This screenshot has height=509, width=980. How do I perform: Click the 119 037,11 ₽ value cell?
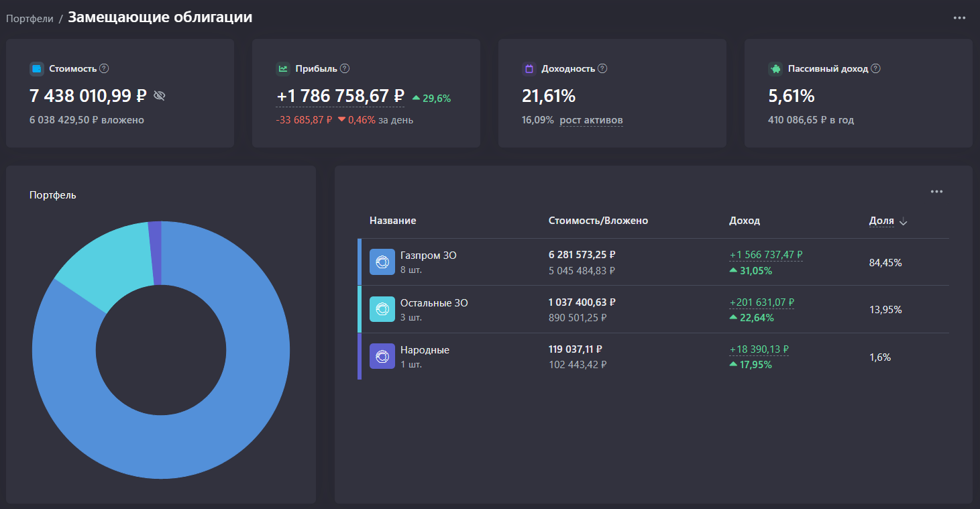[576, 349]
